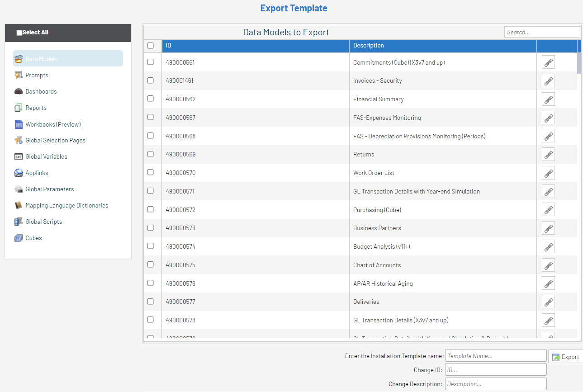
Task: Click the Global Scripts icon in sidebar
Action: (x=19, y=222)
